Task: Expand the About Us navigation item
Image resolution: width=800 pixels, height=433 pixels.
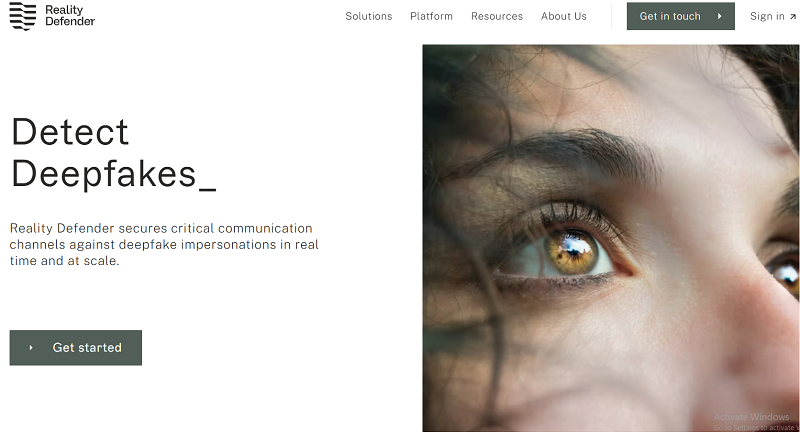Action: coord(563,16)
